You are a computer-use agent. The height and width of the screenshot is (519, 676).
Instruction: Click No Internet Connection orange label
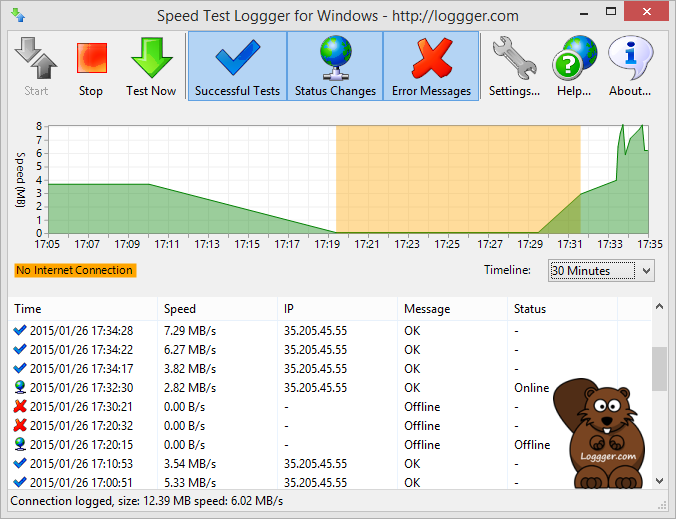coord(75,270)
